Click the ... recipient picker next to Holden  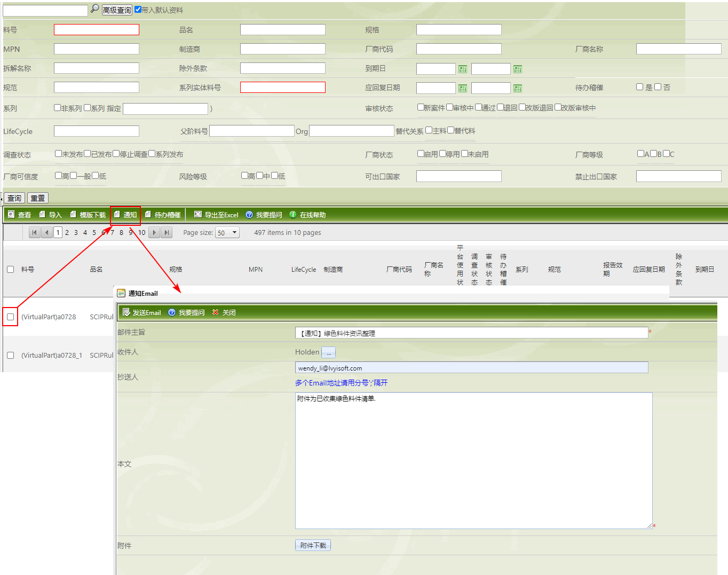tap(328, 352)
